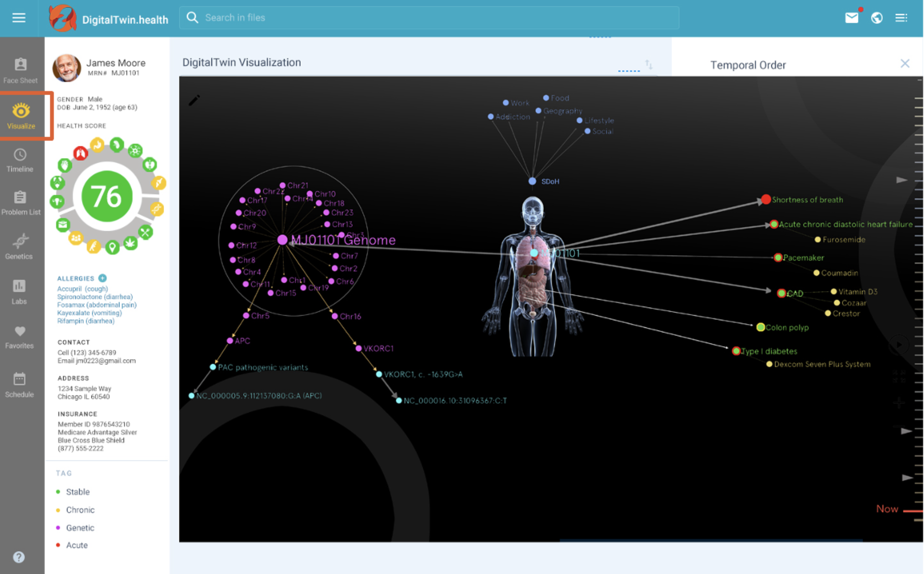This screenshot has height=574, width=924.
Task: Open the right-side list menu icon
Action: (x=901, y=18)
